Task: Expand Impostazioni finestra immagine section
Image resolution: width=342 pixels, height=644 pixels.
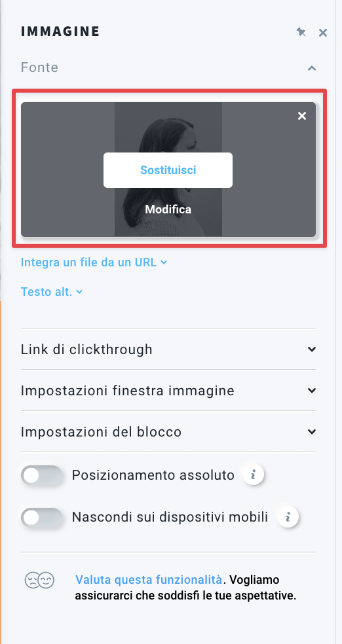Action: click(168, 390)
